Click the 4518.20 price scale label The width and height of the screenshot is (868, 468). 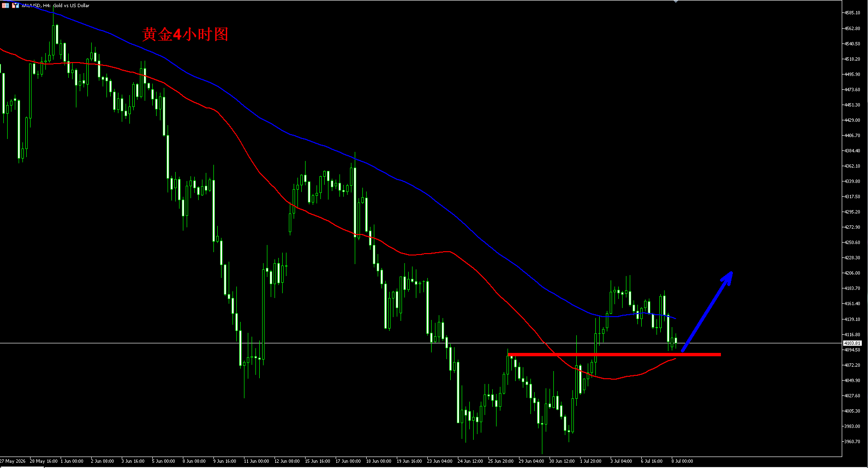[852, 59]
